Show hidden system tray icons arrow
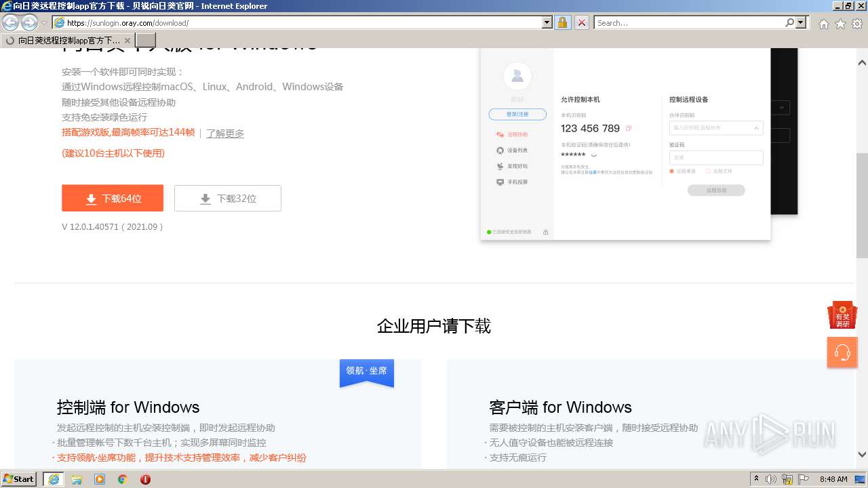 pyautogui.click(x=756, y=479)
